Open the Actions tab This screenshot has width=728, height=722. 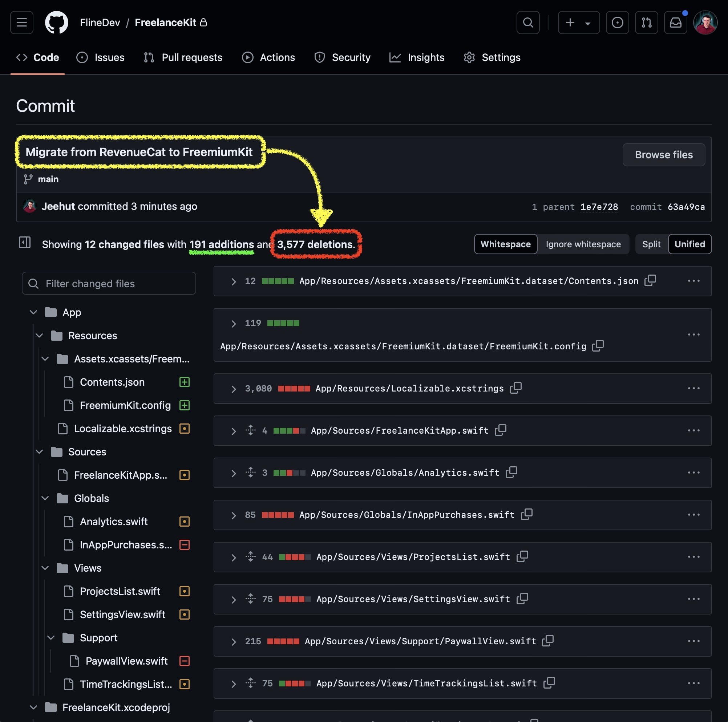pos(268,57)
